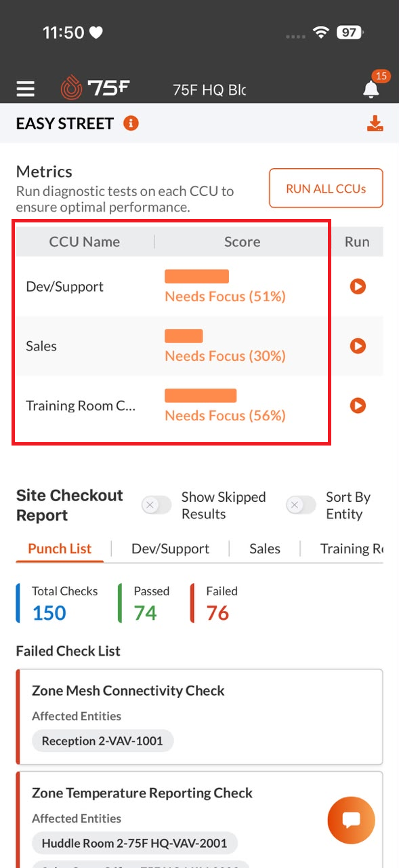
Task: Open the hamburger navigation menu
Action: (x=26, y=89)
